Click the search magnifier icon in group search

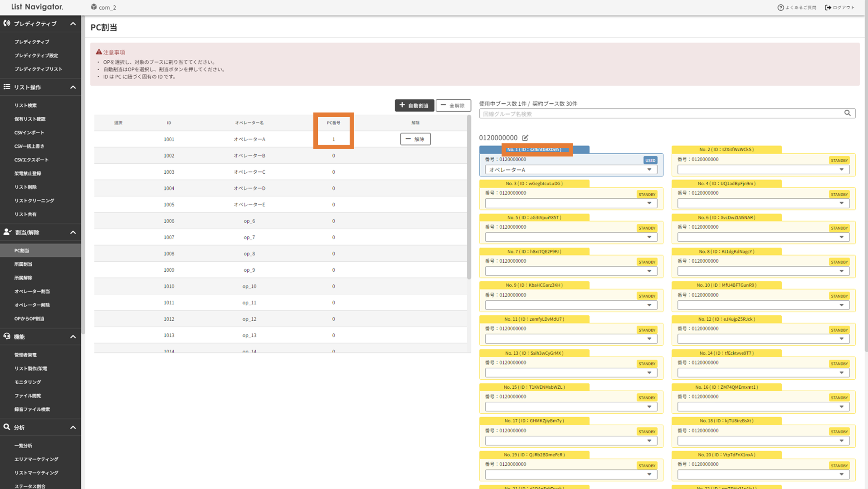847,113
